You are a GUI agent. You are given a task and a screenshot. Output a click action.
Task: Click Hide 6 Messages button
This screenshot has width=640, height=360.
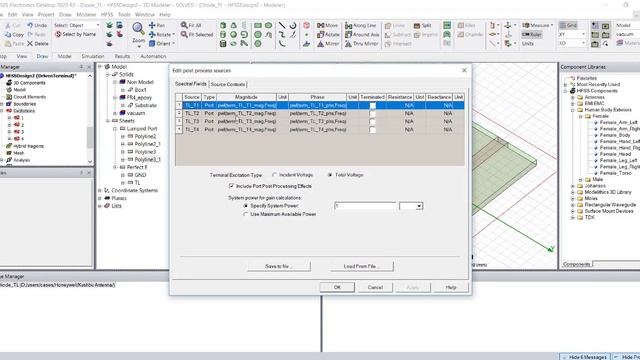[x=585, y=357]
